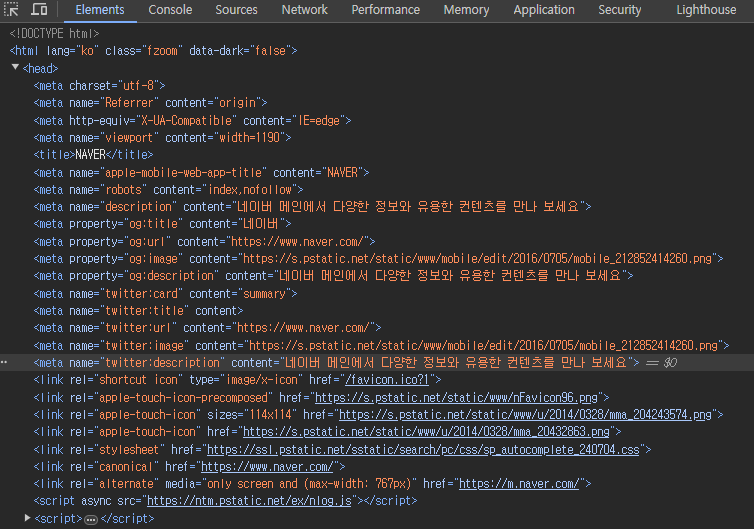Switch to the Network tab

304,10
